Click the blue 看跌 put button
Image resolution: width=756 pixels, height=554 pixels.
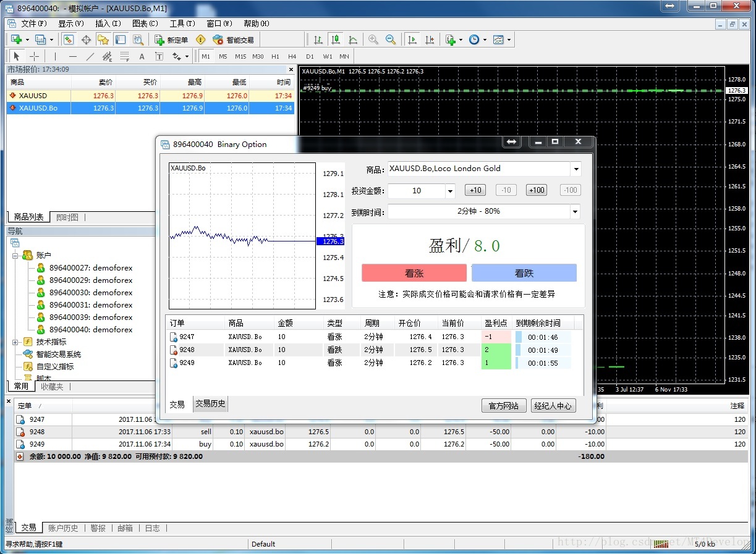tap(524, 273)
